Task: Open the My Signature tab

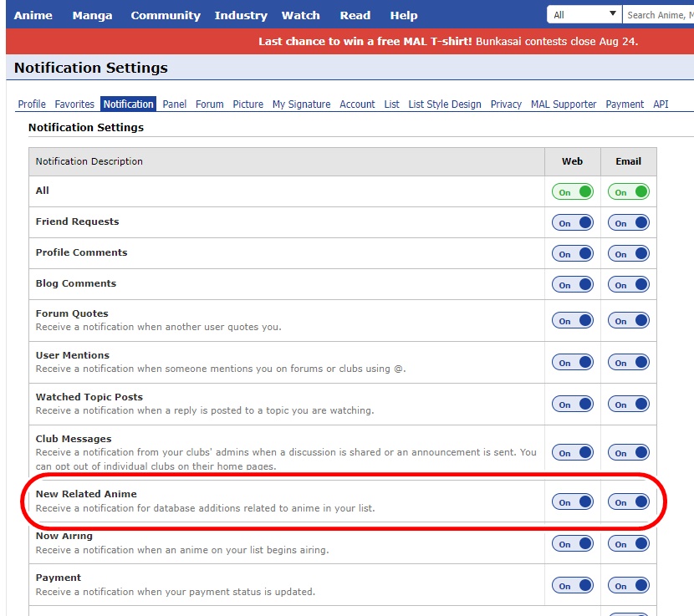Action: (301, 104)
